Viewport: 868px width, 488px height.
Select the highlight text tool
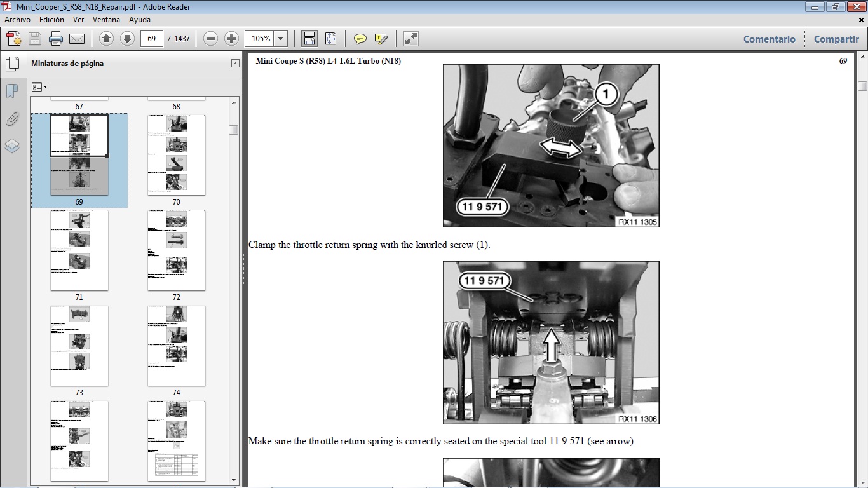tap(381, 39)
